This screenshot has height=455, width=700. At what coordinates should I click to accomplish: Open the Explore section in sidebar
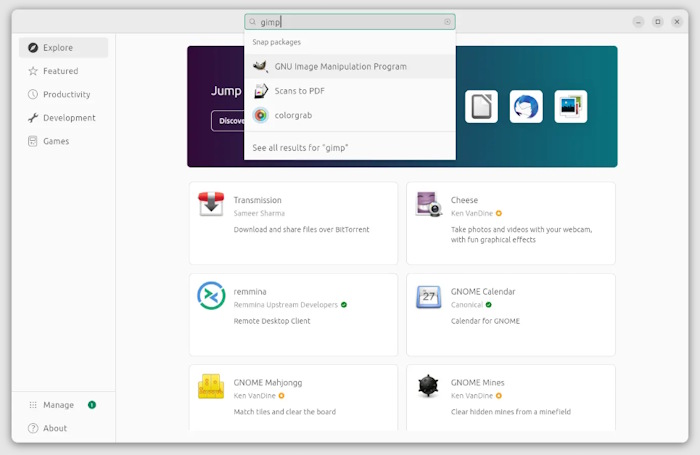63,47
